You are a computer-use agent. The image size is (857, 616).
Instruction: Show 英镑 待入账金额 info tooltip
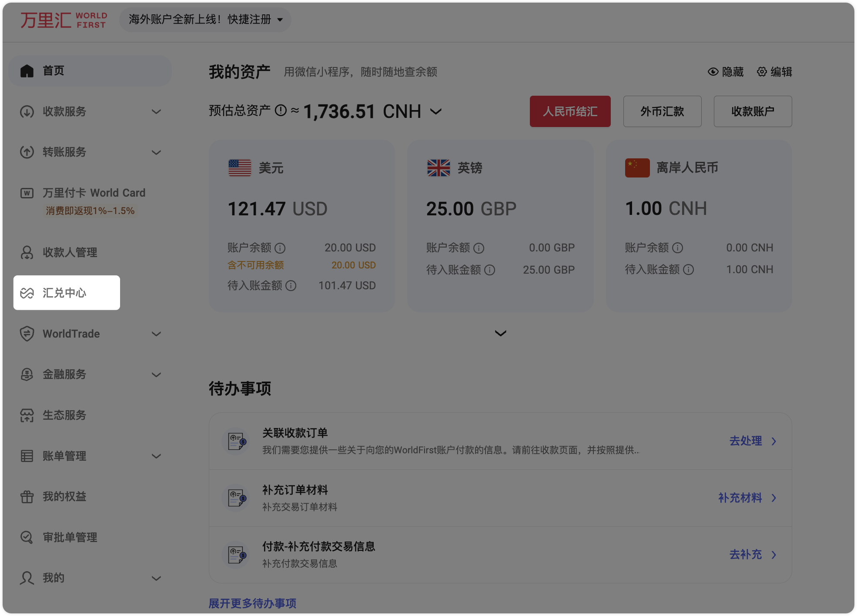tap(490, 270)
